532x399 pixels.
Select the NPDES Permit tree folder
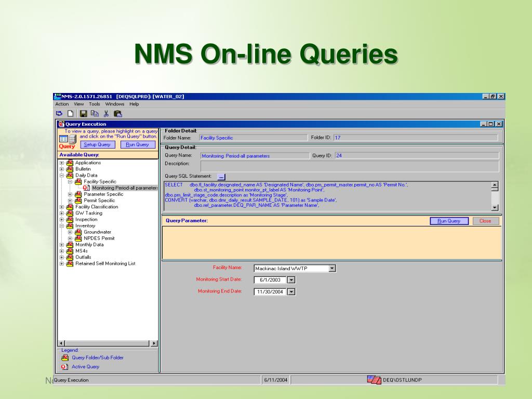[x=99, y=238]
